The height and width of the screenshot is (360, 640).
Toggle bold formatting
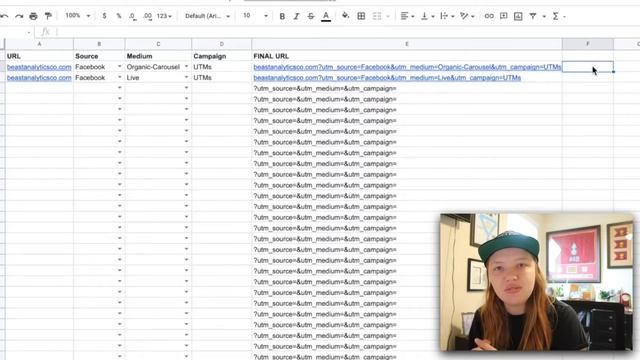point(282,16)
